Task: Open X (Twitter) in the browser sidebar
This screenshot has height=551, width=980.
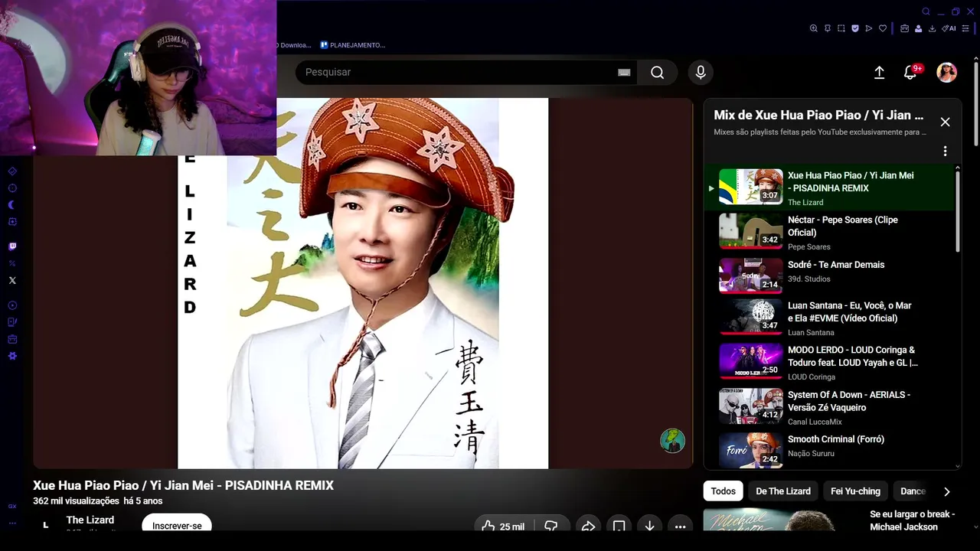Action: (x=12, y=280)
